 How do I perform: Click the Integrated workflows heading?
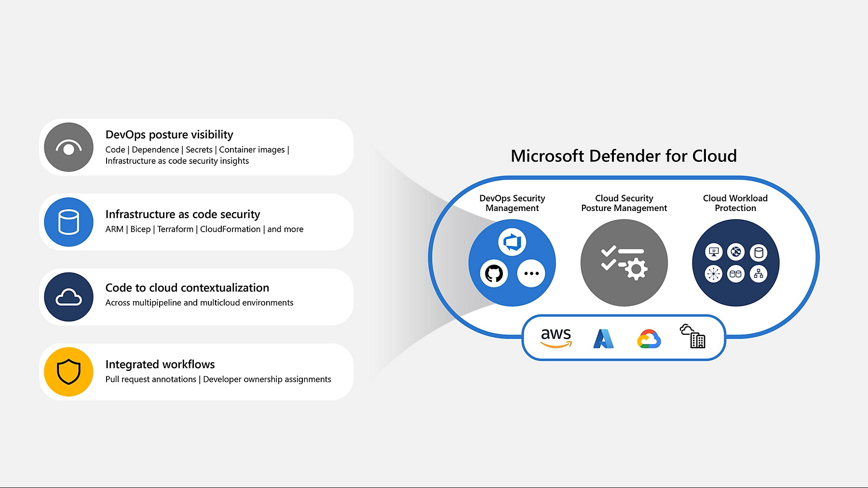point(160,365)
